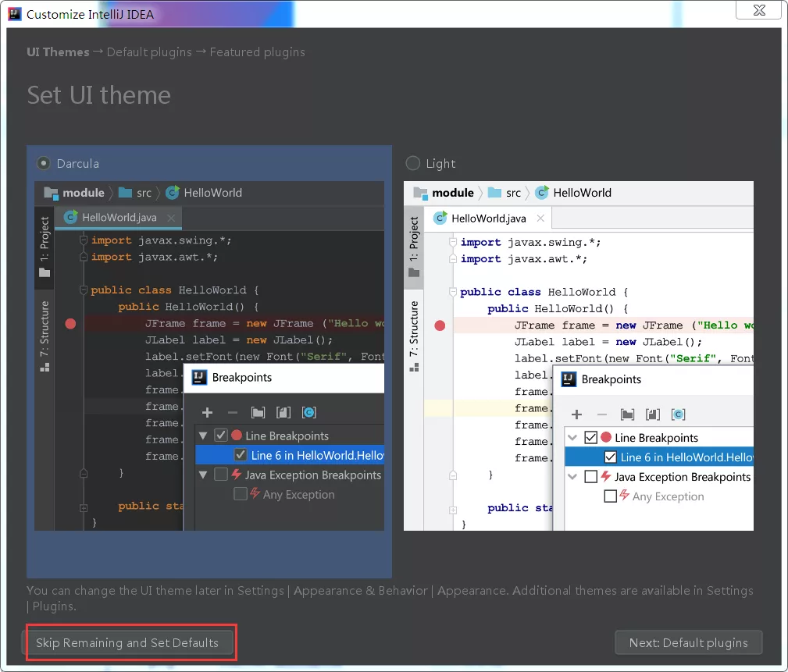
Task: Click red breakpoint dot in Darcula gutter
Action: 70,324
